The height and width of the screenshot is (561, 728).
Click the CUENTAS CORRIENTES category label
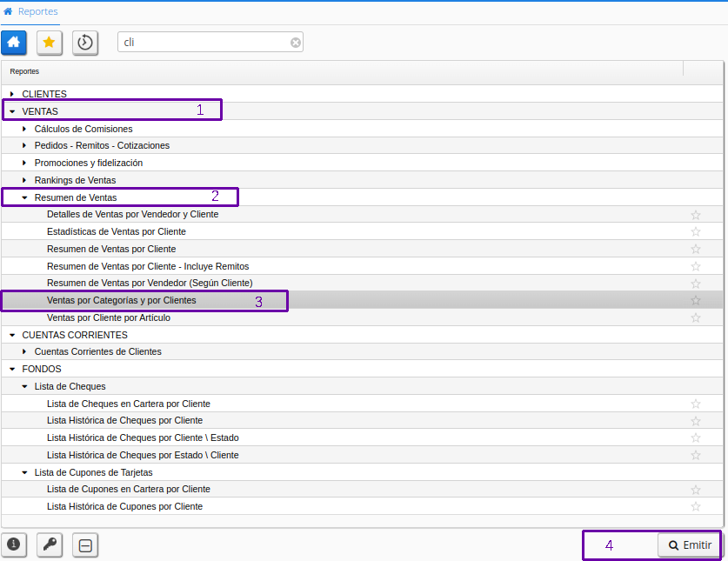(x=75, y=335)
